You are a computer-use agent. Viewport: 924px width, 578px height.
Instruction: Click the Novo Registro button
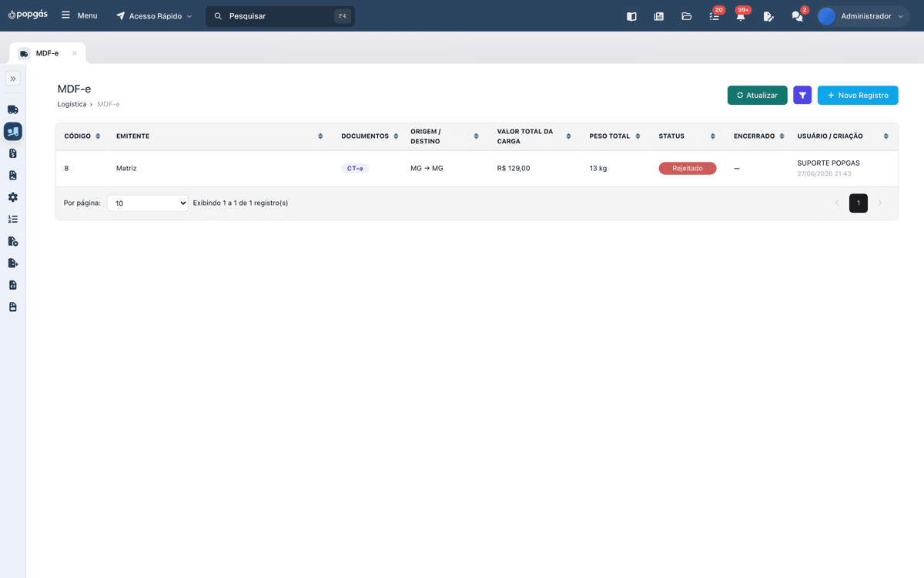point(858,96)
